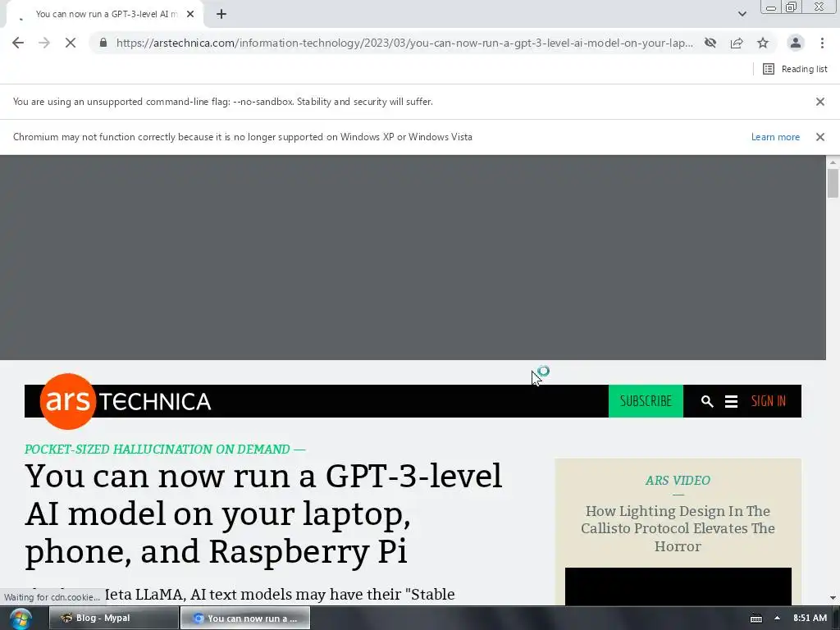Go to the Ars Technica home logo

(x=126, y=401)
